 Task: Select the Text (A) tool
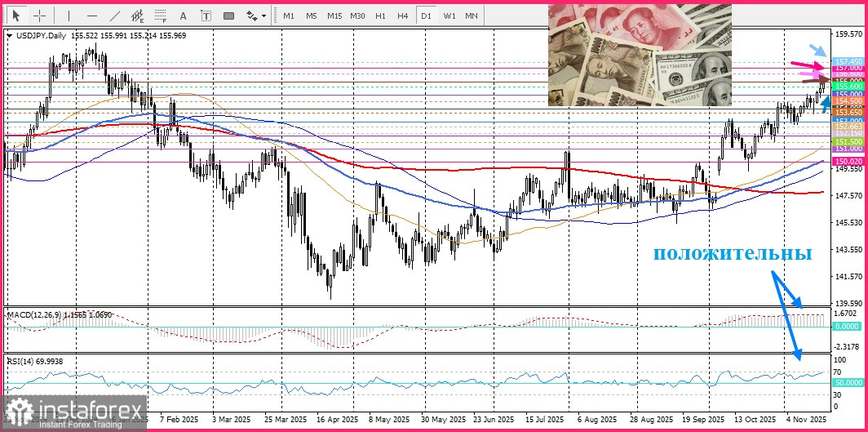point(184,16)
